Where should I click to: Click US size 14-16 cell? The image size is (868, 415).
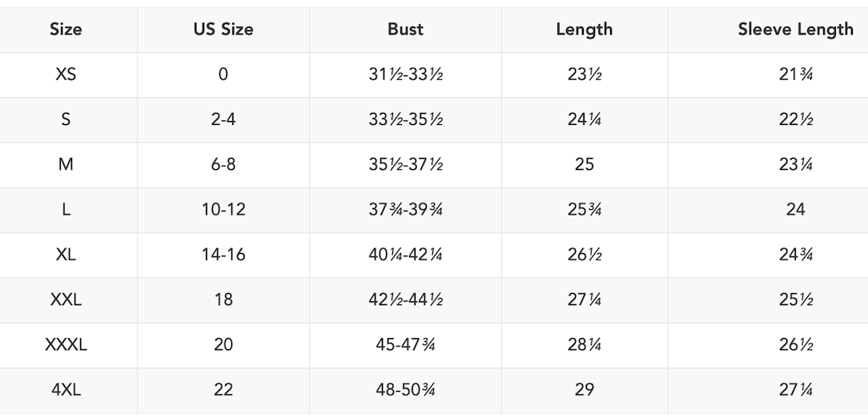point(223,255)
